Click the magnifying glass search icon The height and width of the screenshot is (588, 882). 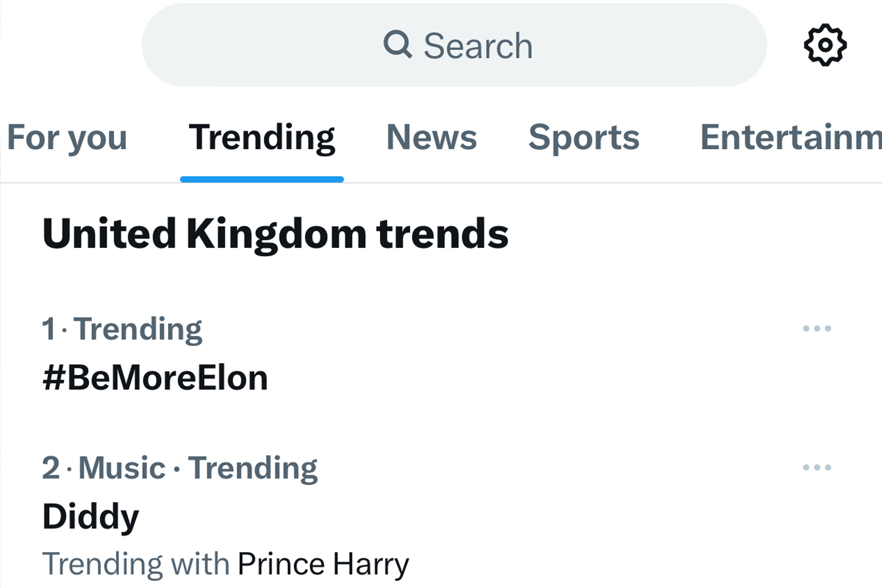tap(397, 45)
